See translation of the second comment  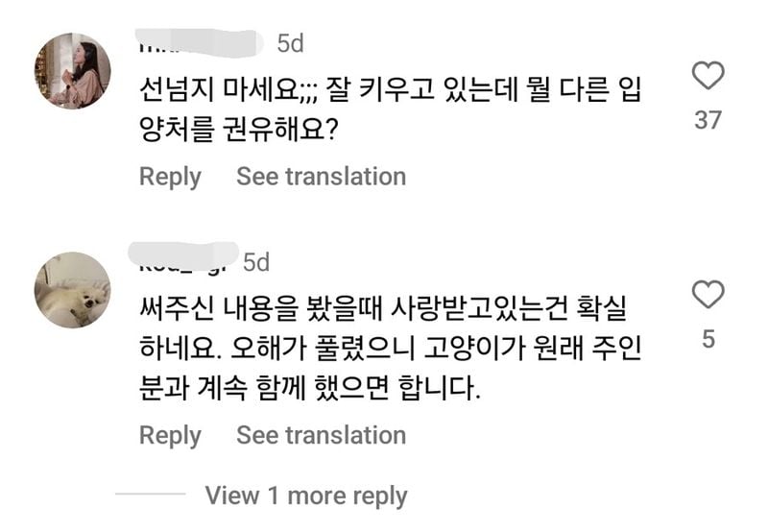(x=322, y=435)
